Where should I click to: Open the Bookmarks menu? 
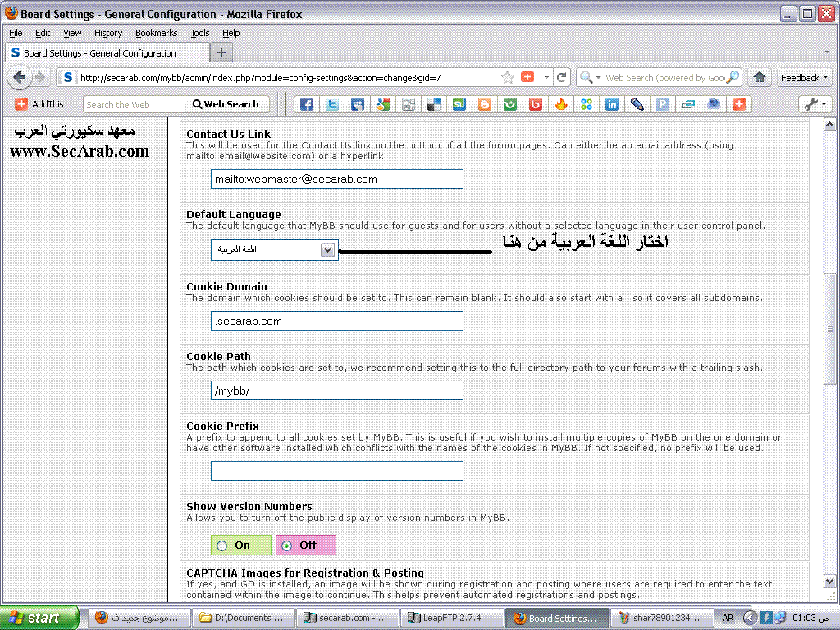(156, 33)
